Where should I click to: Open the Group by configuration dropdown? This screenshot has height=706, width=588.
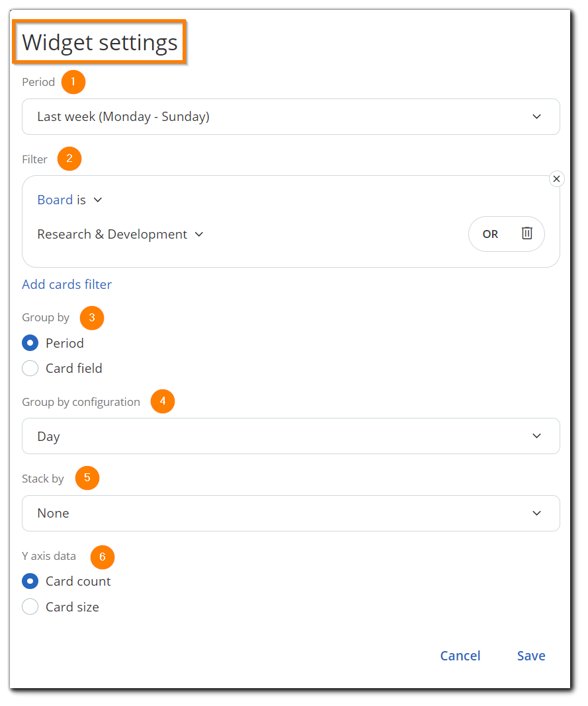pos(291,436)
